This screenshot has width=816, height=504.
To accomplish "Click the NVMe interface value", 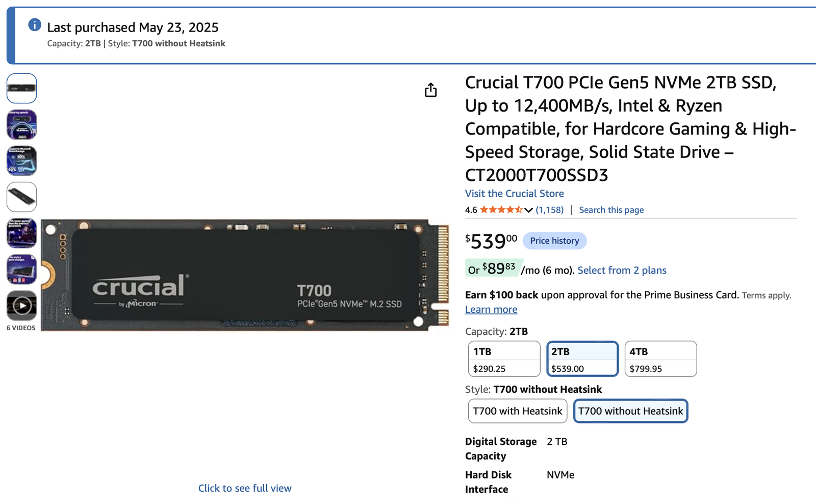I will (560, 475).
